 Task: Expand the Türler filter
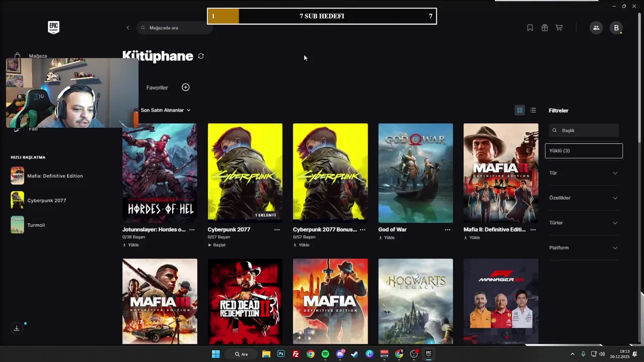[584, 223]
